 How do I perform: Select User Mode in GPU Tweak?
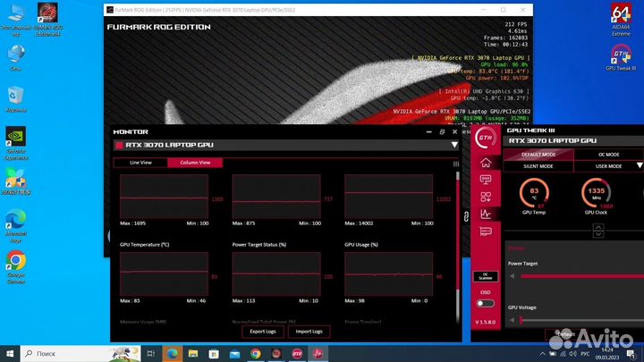609,166
